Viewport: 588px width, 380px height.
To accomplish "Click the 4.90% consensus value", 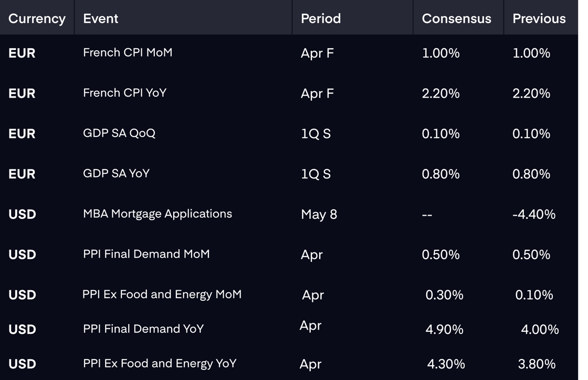I will pos(444,330).
